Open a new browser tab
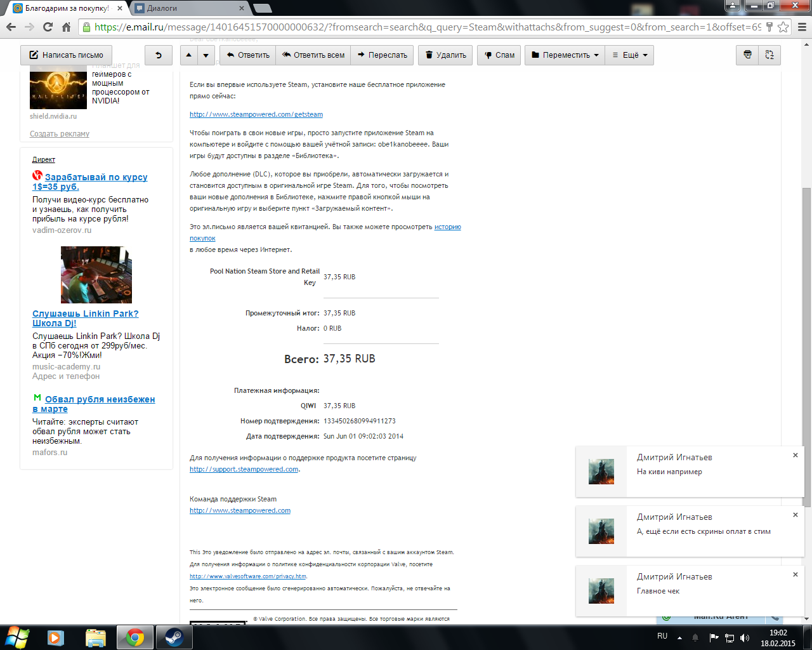Image resolution: width=812 pixels, height=650 pixels. pos(262,8)
